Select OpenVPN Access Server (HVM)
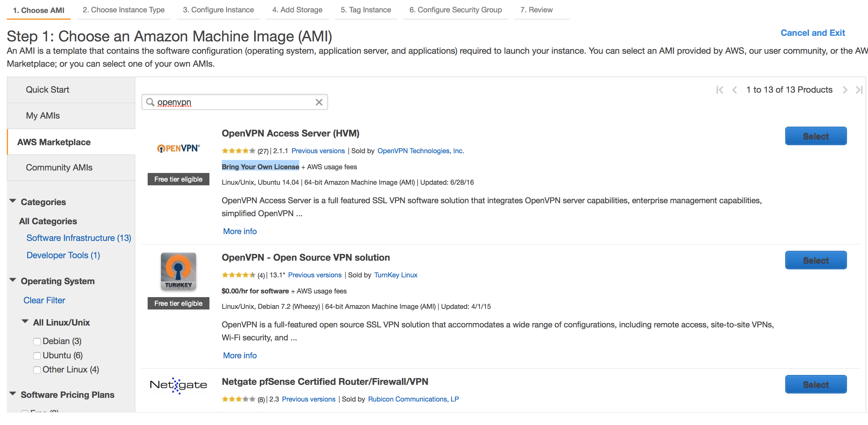Viewport: 868px width, 425px height. coord(816,136)
